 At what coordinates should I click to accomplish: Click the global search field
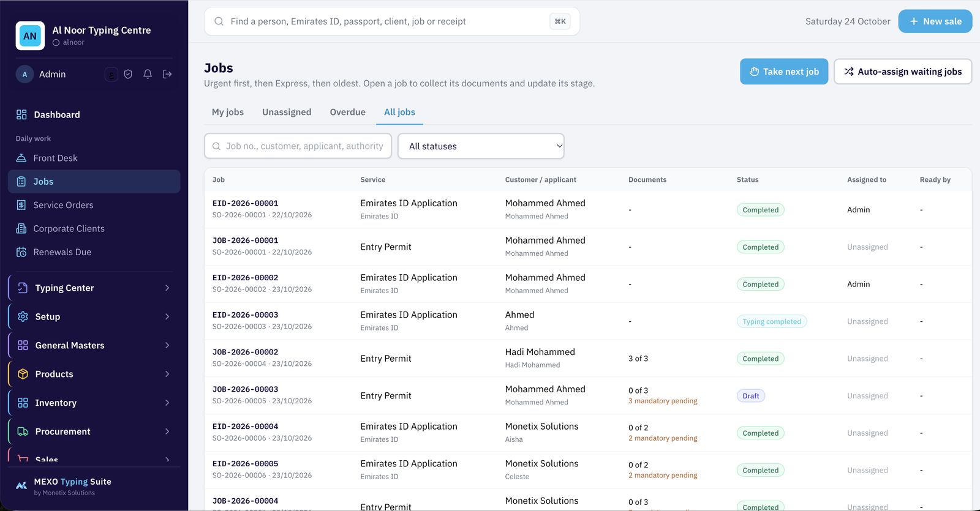click(x=392, y=21)
